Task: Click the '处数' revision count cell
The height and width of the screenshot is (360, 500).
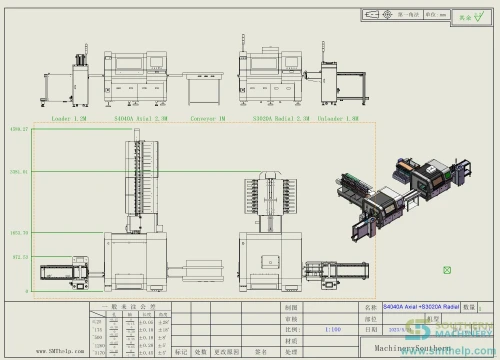Action: click(x=200, y=352)
